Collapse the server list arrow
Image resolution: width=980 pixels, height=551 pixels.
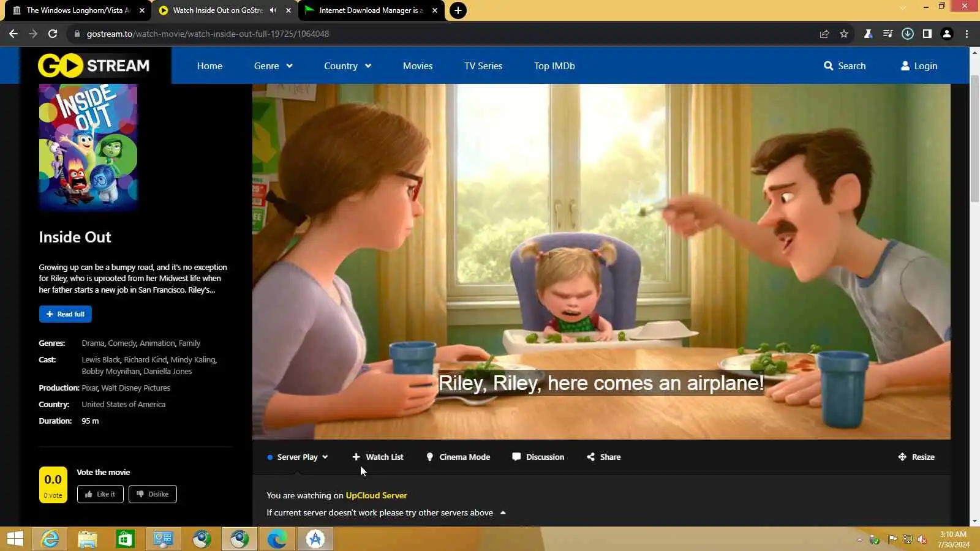pos(503,512)
